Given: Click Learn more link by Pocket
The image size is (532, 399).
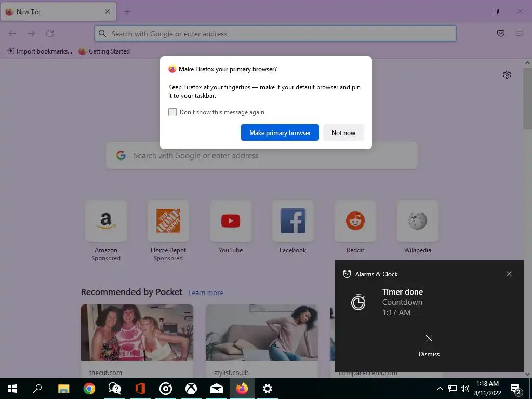Looking at the screenshot, I should point(206,293).
